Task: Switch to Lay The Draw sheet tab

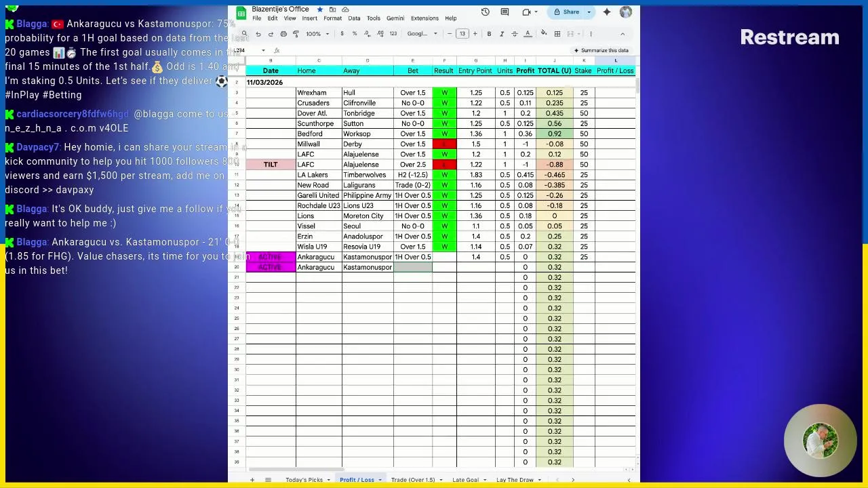Action: point(515,480)
